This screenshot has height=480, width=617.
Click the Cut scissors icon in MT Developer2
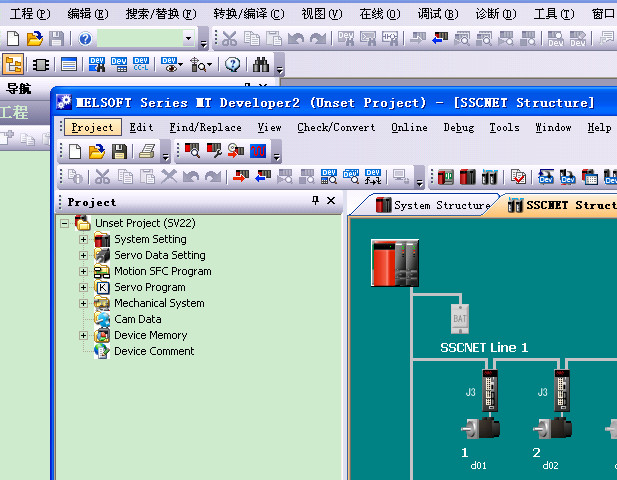point(102,177)
